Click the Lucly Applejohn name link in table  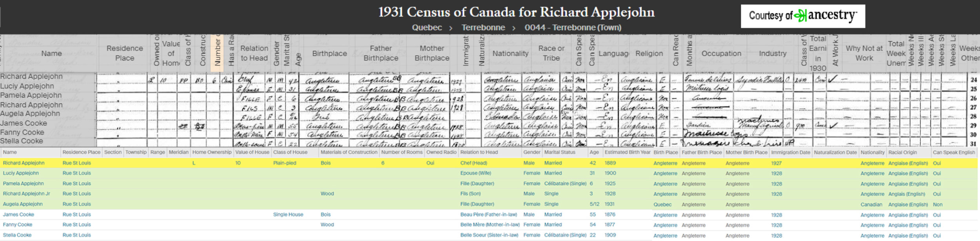[21, 173]
